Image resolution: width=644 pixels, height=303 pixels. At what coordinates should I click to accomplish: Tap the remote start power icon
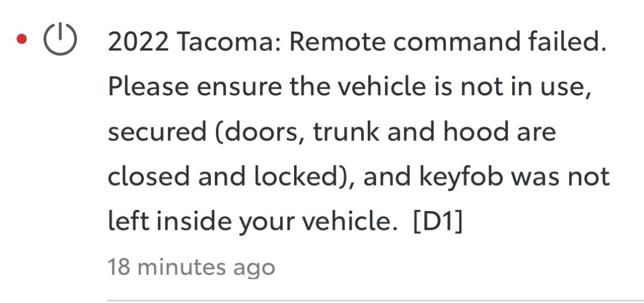pyautogui.click(x=60, y=39)
